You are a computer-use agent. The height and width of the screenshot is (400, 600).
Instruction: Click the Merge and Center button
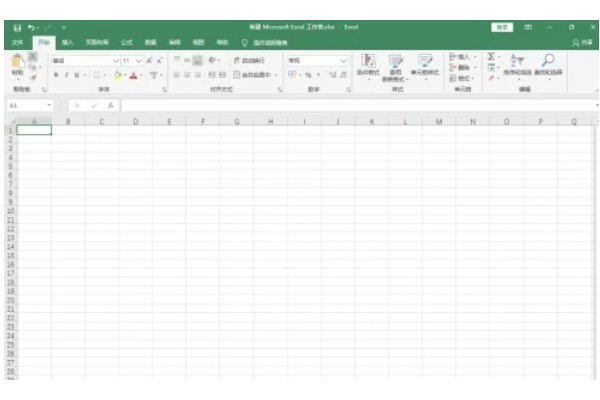pyautogui.click(x=252, y=75)
